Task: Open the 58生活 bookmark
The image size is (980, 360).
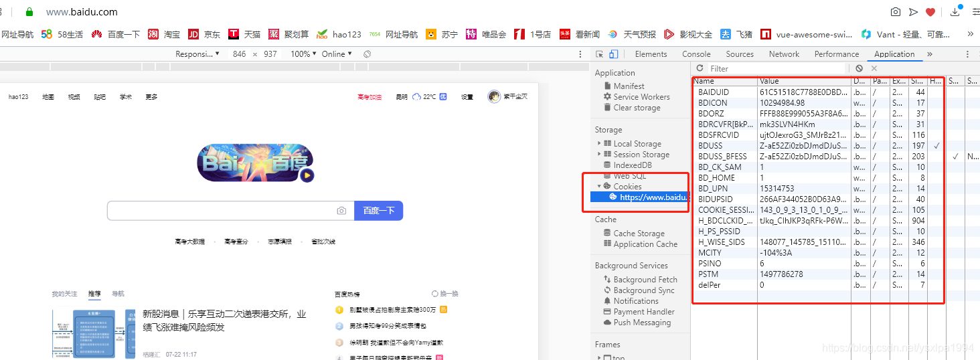Action: [x=62, y=34]
